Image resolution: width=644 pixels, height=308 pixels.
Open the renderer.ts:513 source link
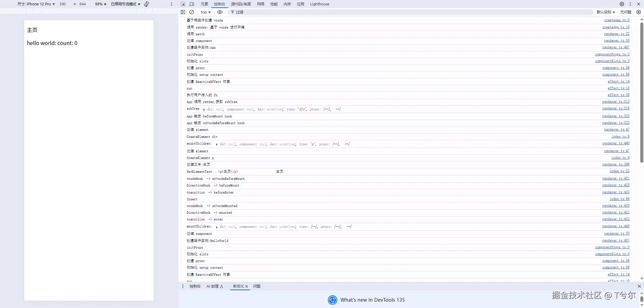pos(616,102)
